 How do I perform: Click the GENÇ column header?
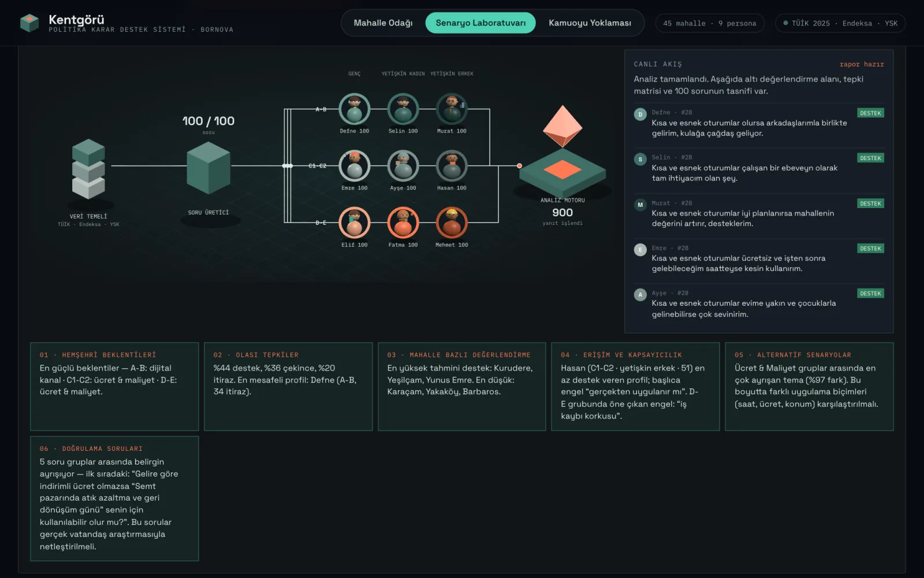tap(355, 74)
